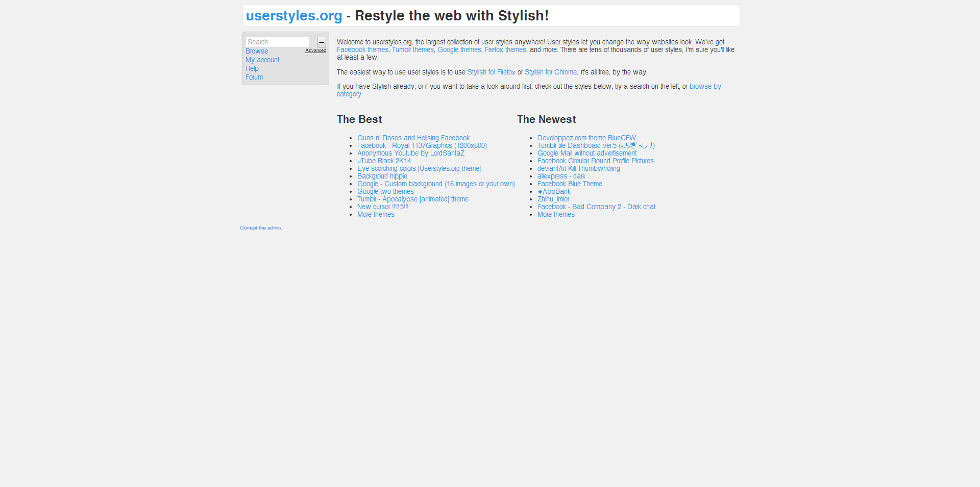Viewport: 980px width, 487px height.
Task: Open New cursor !!!15!!! style
Action: [x=383, y=207]
